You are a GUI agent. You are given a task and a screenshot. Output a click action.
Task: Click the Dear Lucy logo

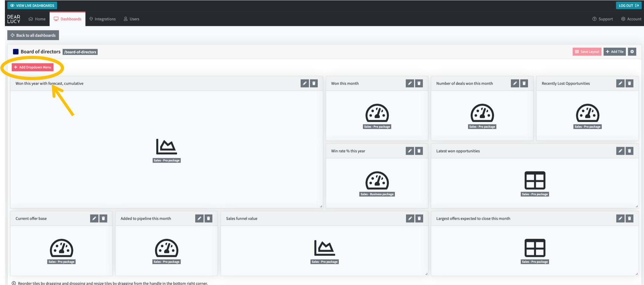14,19
